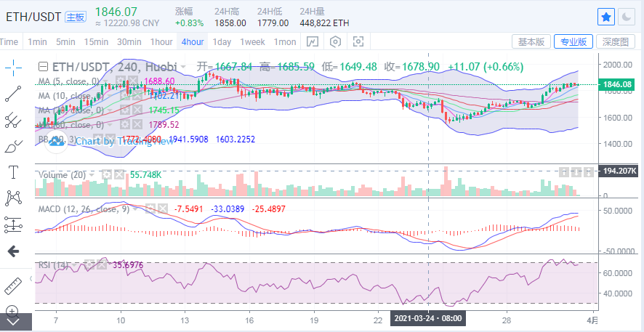Open chart settings hexagon icon
The width and height of the screenshot is (644, 332).
336,41
